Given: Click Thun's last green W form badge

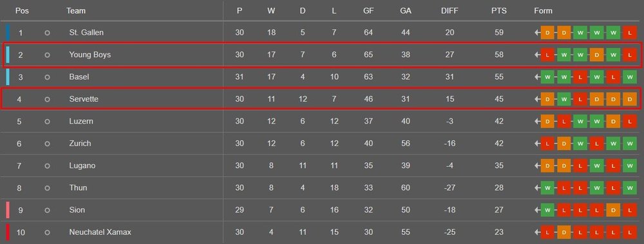Looking at the screenshot, I should pyautogui.click(x=630, y=188).
